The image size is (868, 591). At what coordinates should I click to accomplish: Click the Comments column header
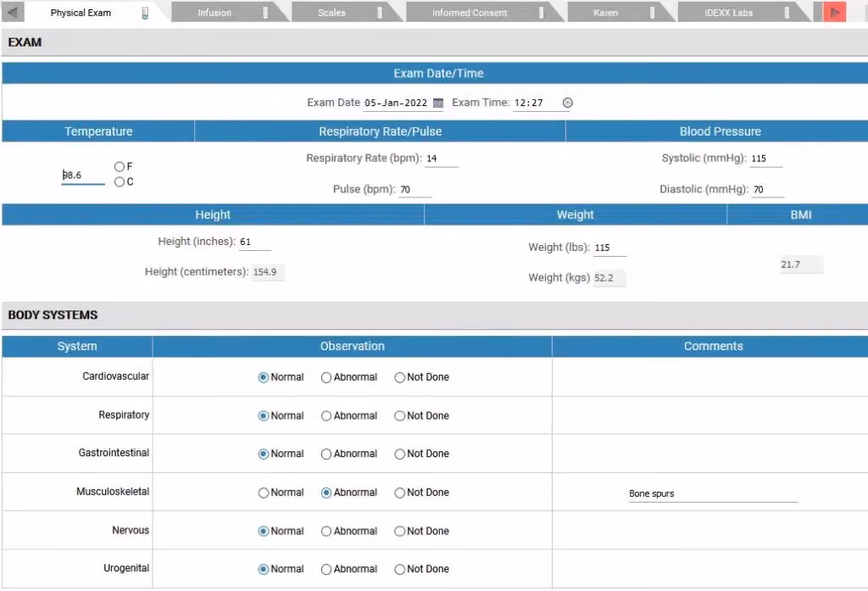click(x=713, y=346)
